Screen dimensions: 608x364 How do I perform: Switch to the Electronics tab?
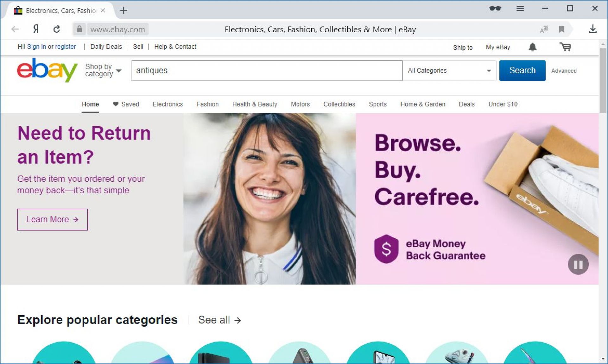168,104
